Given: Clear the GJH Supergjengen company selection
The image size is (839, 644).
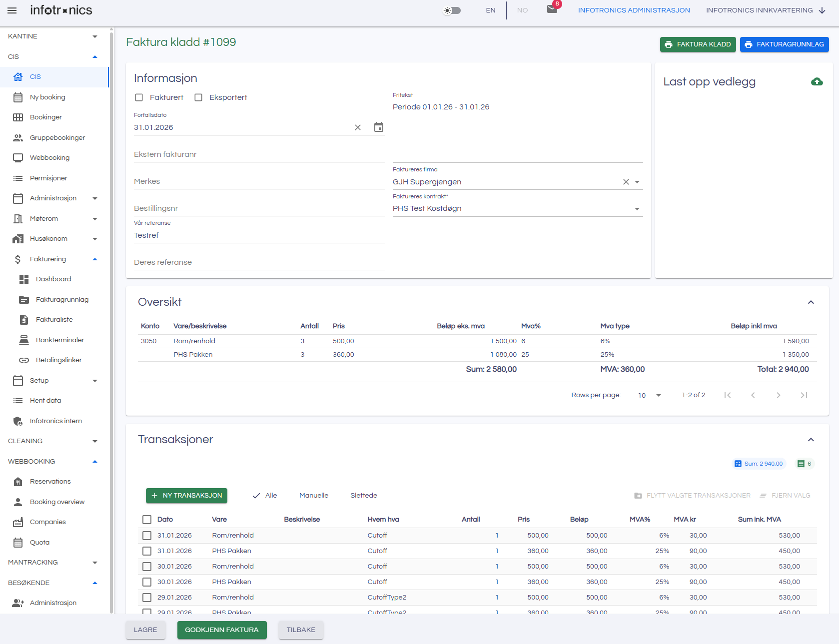Looking at the screenshot, I should 626,182.
